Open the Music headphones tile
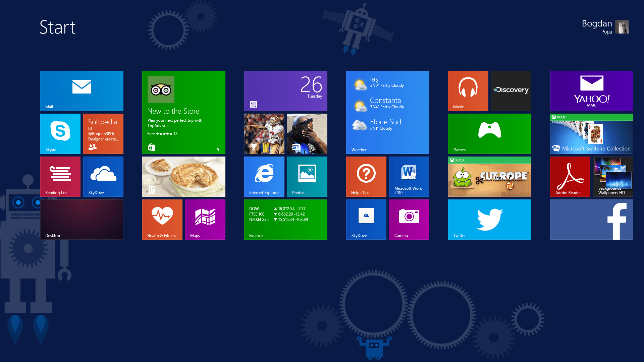 468,90
